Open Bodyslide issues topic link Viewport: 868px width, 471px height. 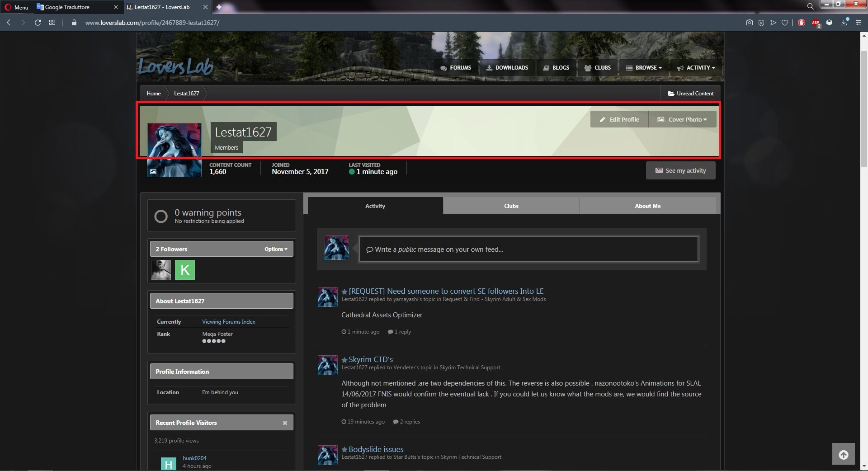376,449
